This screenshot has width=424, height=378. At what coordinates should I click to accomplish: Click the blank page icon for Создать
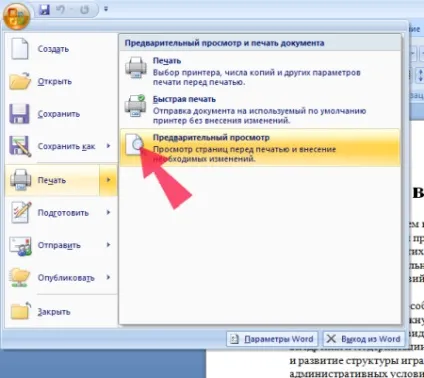20,49
